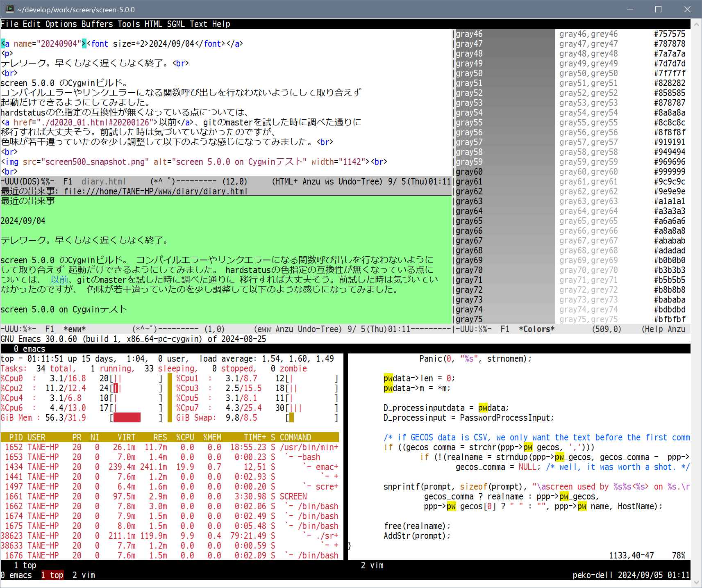Screen dimensions: 702x588
Task: Maximize the terminal window
Action: pos(659,9)
